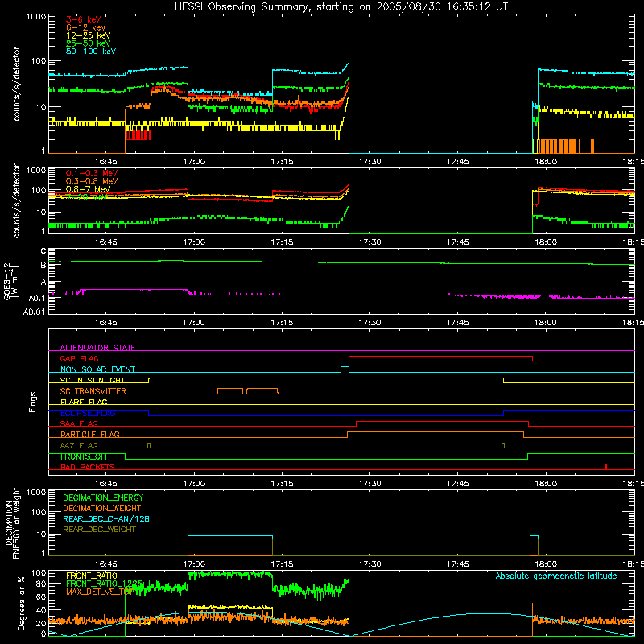Screen dimensions: 644x644
Task: Click the cyan NON_SOLAR_EVENT pulse near 17:25
Action: tap(345, 369)
